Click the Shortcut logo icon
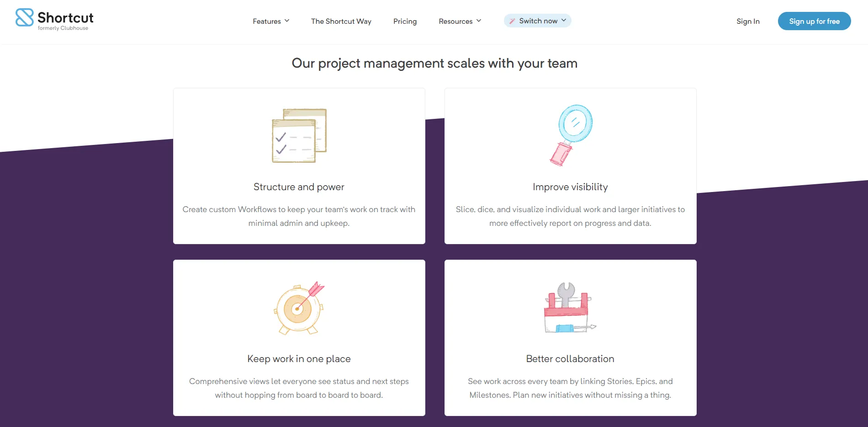This screenshot has height=427, width=868. coord(25,18)
